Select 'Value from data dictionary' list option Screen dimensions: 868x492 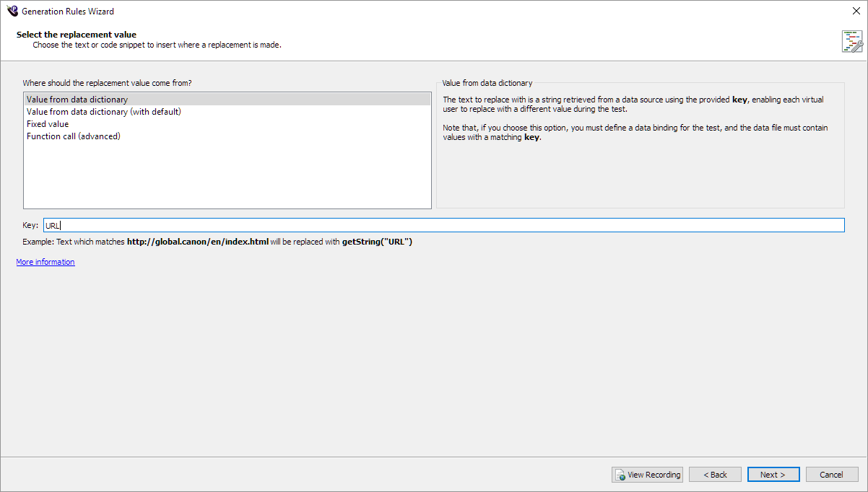(77, 100)
